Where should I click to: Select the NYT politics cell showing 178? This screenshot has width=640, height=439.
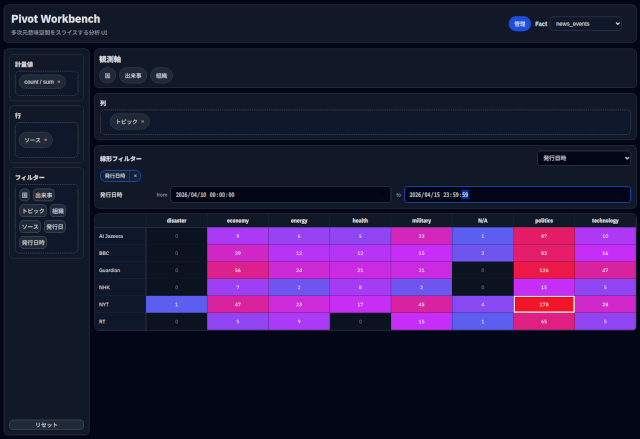[544, 304]
